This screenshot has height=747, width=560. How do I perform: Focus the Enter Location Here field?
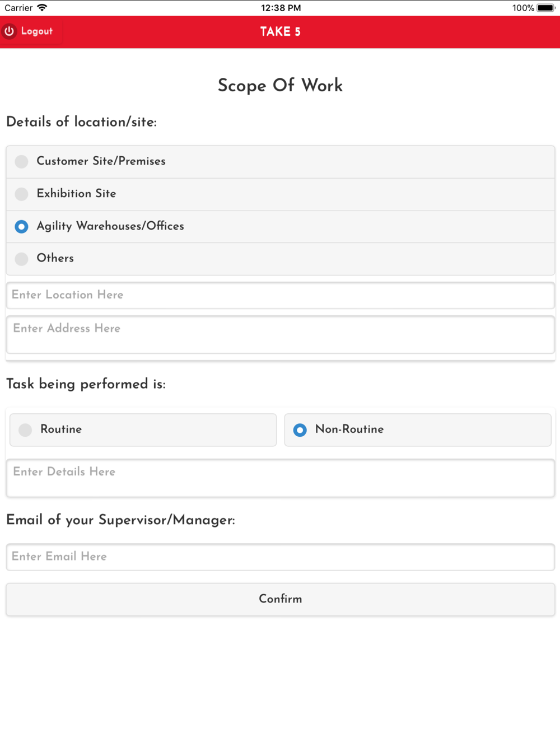tap(280, 295)
